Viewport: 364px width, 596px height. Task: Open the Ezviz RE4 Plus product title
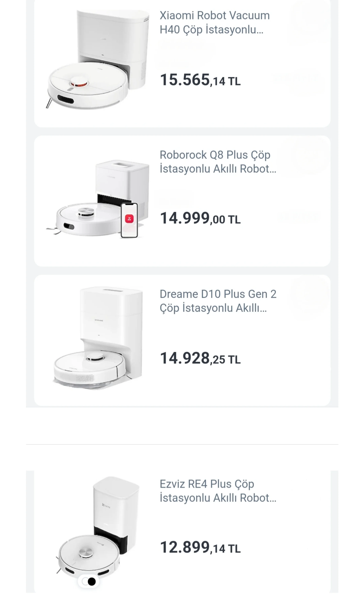(217, 491)
